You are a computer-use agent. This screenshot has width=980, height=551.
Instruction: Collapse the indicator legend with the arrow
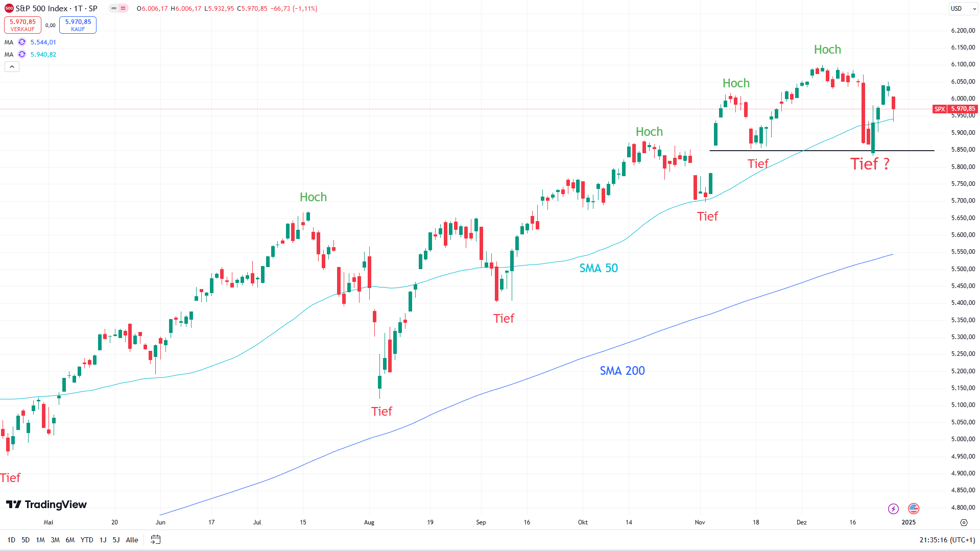pyautogui.click(x=12, y=67)
